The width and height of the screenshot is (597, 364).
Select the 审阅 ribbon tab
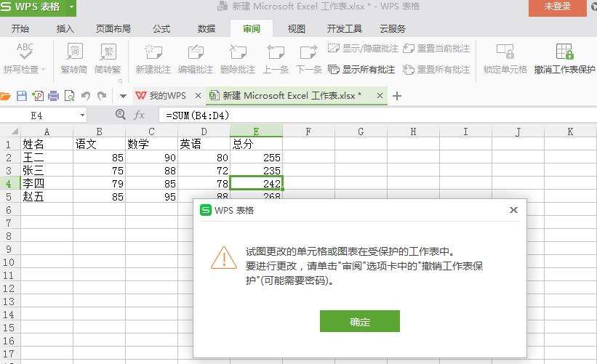click(x=252, y=29)
